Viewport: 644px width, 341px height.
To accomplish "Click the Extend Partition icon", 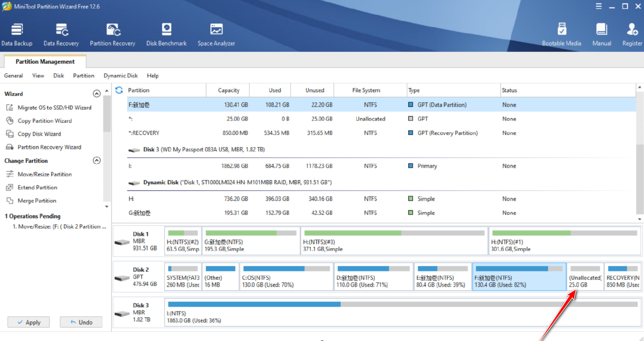I will coord(10,187).
